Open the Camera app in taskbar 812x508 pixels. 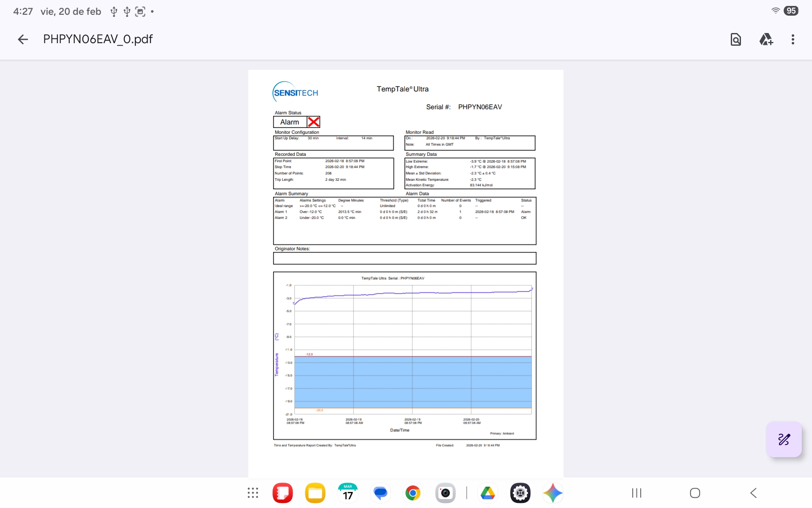click(445, 493)
